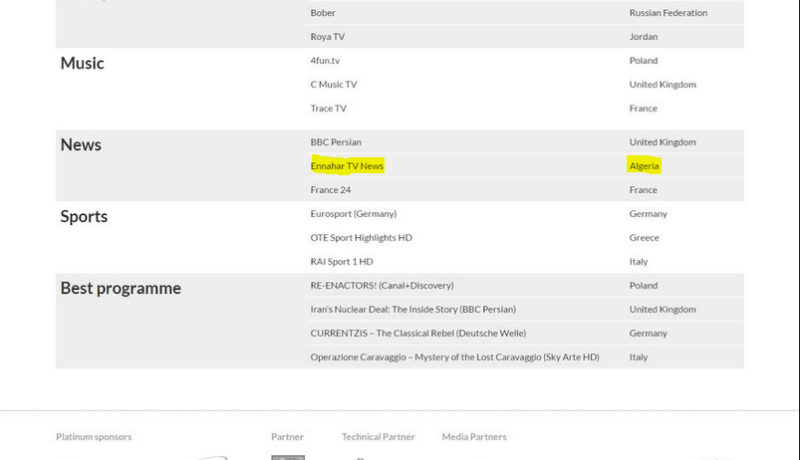Click the France 24 entry

click(x=331, y=190)
